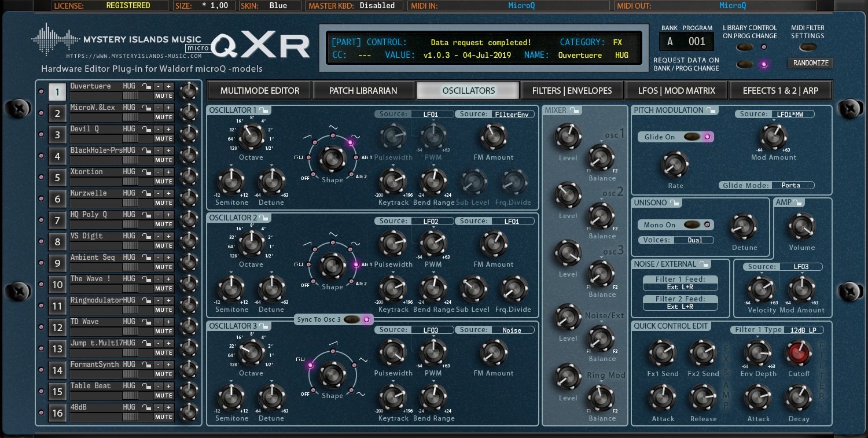Select OFF shape LED on Oscillator 3
868x438 pixels.
pyautogui.click(x=313, y=391)
